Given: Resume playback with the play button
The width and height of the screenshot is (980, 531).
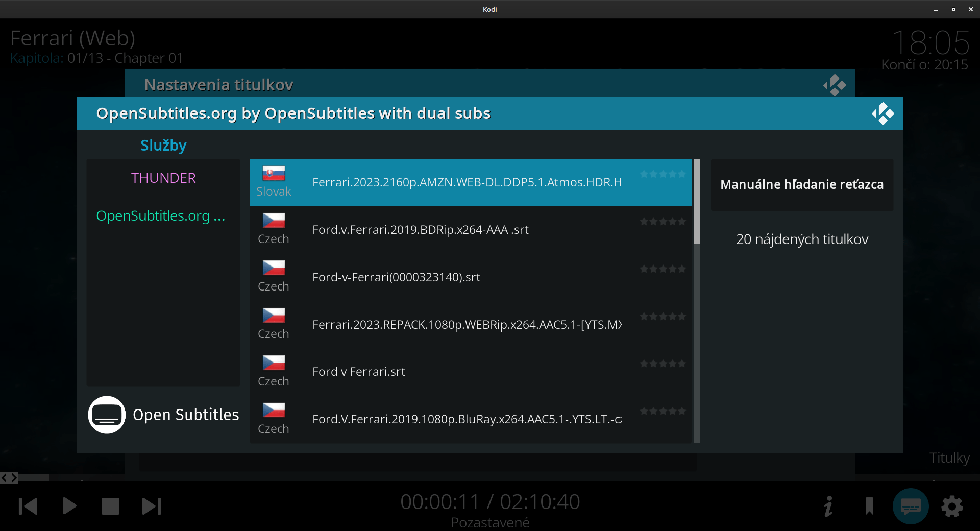Looking at the screenshot, I should [x=69, y=506].
